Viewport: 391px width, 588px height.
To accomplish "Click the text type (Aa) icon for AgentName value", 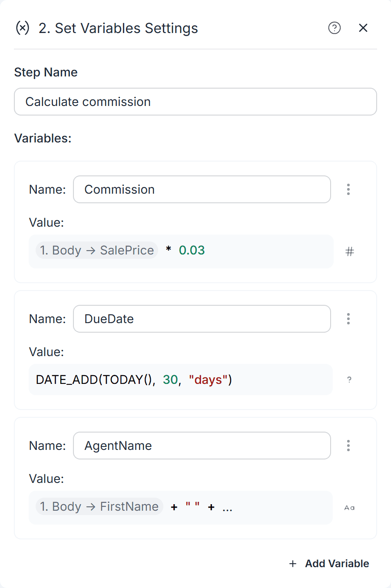I will coord(349,507).
